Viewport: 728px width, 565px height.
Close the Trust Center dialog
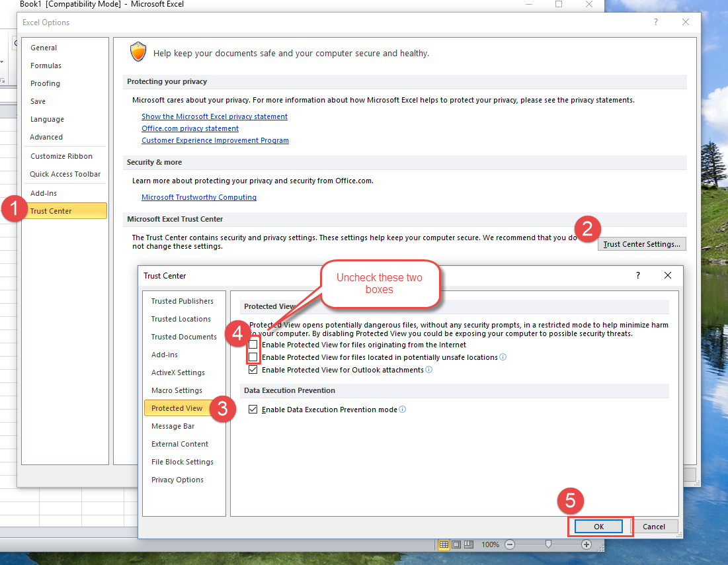[668, 275]
